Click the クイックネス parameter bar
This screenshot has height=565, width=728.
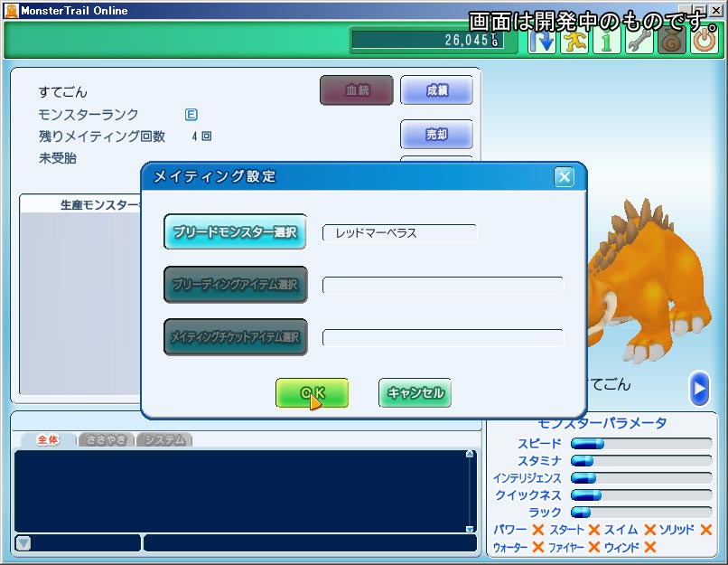pos(641,495)
